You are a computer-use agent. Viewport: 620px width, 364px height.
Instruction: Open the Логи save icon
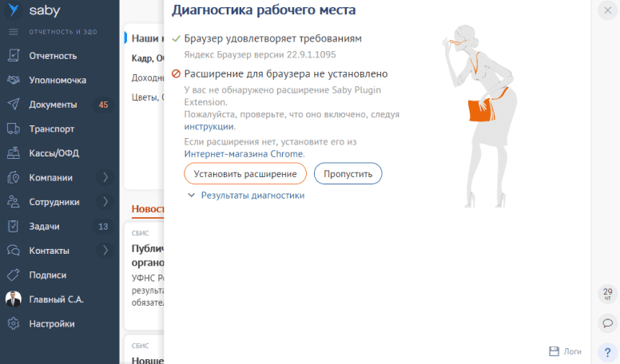click(554, 351)
